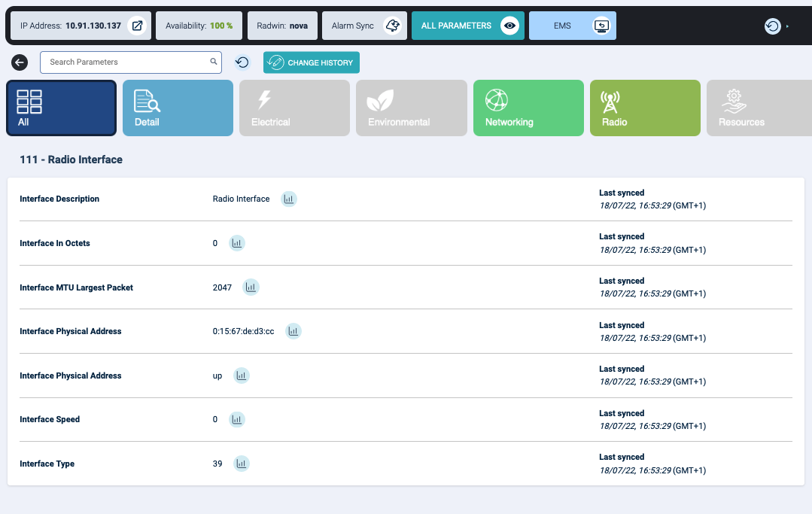The image size is (812, 514).
Task: Toggle the All Parameters eye view
Action: [510, 26]
